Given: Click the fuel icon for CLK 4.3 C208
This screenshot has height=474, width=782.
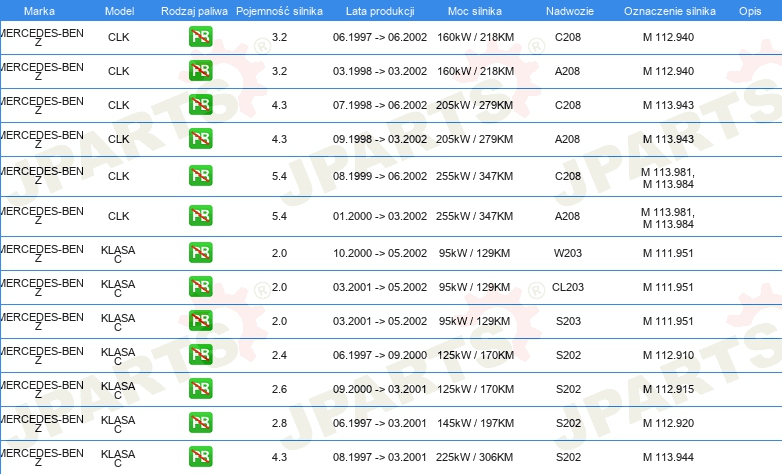Looking at the screenshot, I should coord(200,105).
